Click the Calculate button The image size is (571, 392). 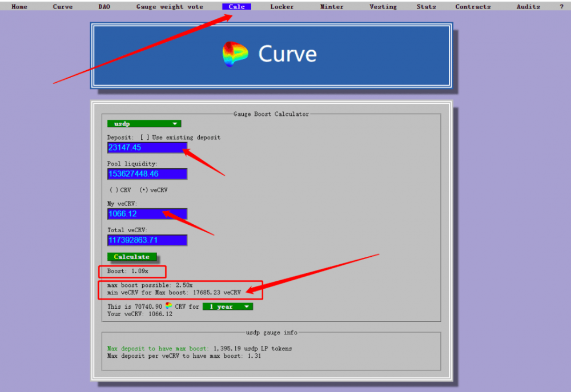coord(132,257)
